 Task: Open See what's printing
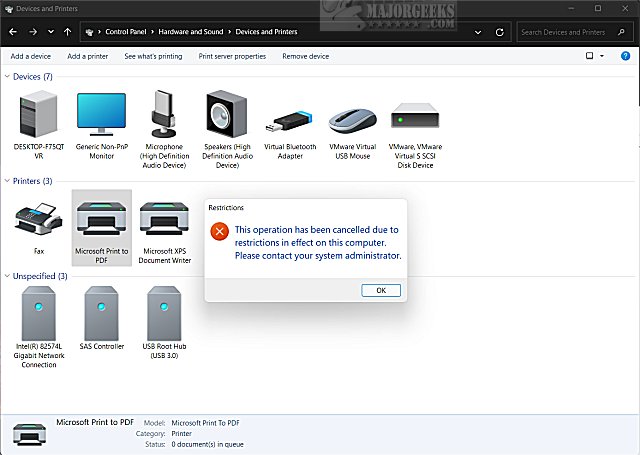pos(153,56)
